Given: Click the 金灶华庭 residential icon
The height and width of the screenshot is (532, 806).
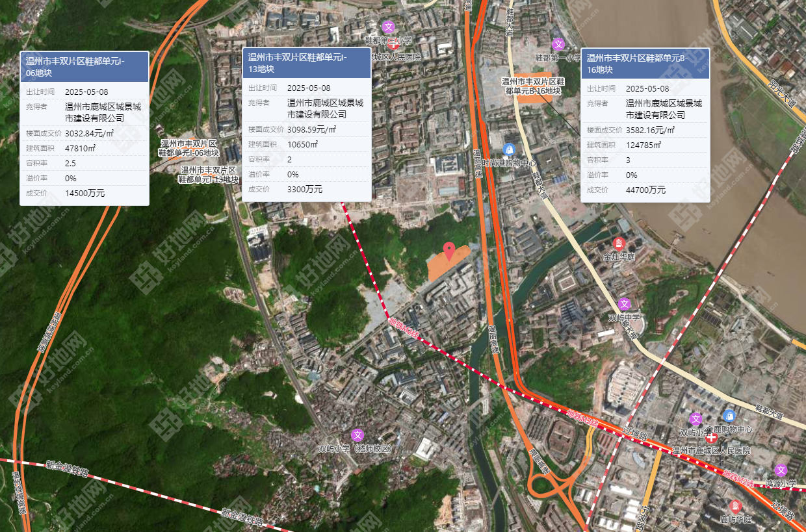Looking at the screenshot, I should [619, 244].
